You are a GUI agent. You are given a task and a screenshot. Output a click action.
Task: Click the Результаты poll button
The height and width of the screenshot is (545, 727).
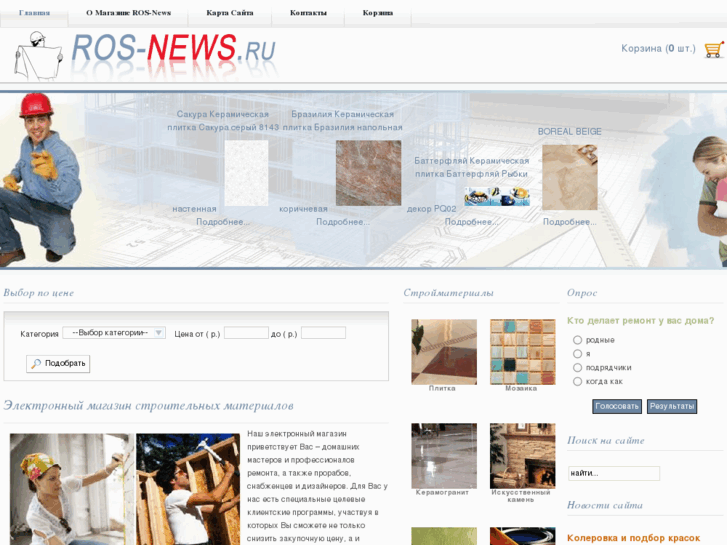672,406
